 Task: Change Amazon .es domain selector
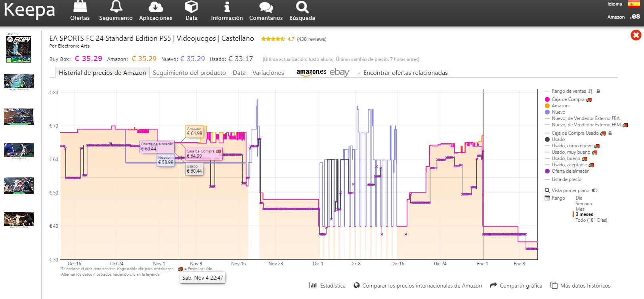tap(635, 17)
